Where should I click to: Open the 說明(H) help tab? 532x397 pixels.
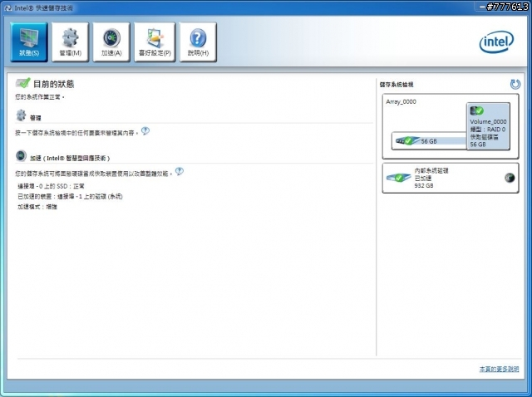pyautogui.click(x=198, y=42)
